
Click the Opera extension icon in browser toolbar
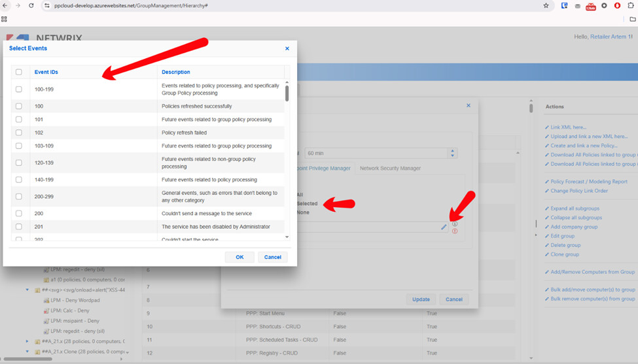click(x=616, y=5)
